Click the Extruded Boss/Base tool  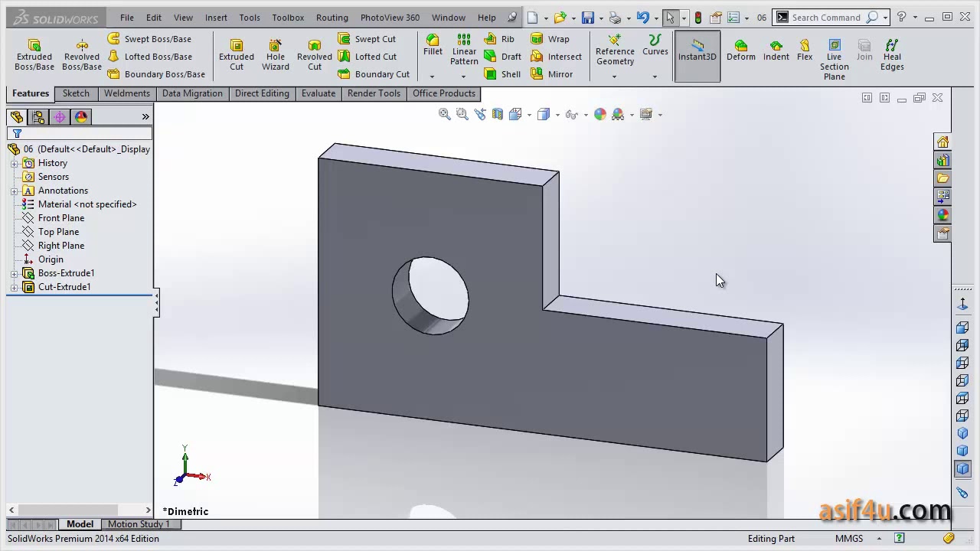click(x=34, y=55)
